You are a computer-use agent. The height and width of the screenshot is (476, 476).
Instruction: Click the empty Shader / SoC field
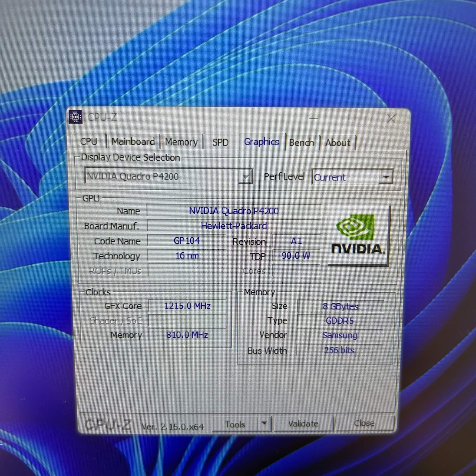pos(187,320)
